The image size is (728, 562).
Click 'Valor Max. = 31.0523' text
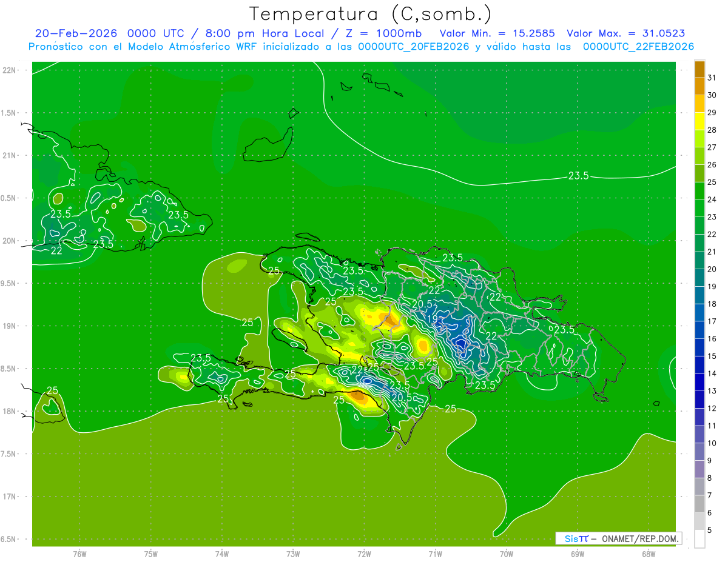627,34
